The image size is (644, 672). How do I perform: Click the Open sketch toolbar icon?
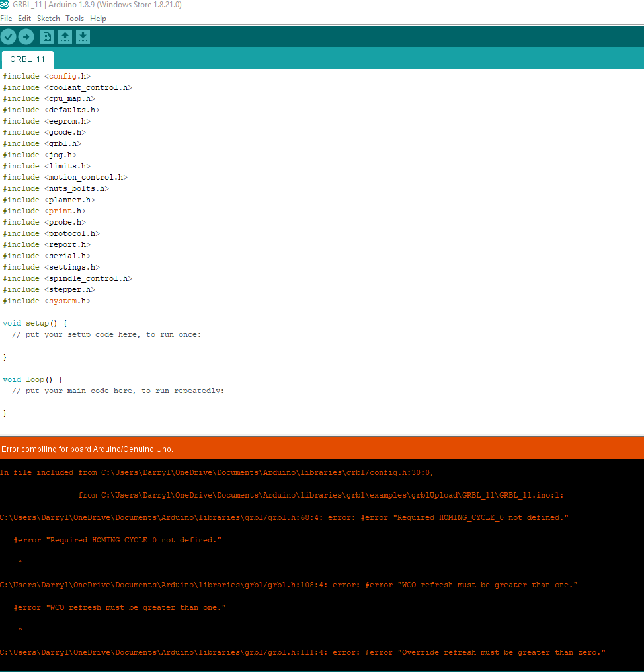pyautogui.click(x=65, y=36)
